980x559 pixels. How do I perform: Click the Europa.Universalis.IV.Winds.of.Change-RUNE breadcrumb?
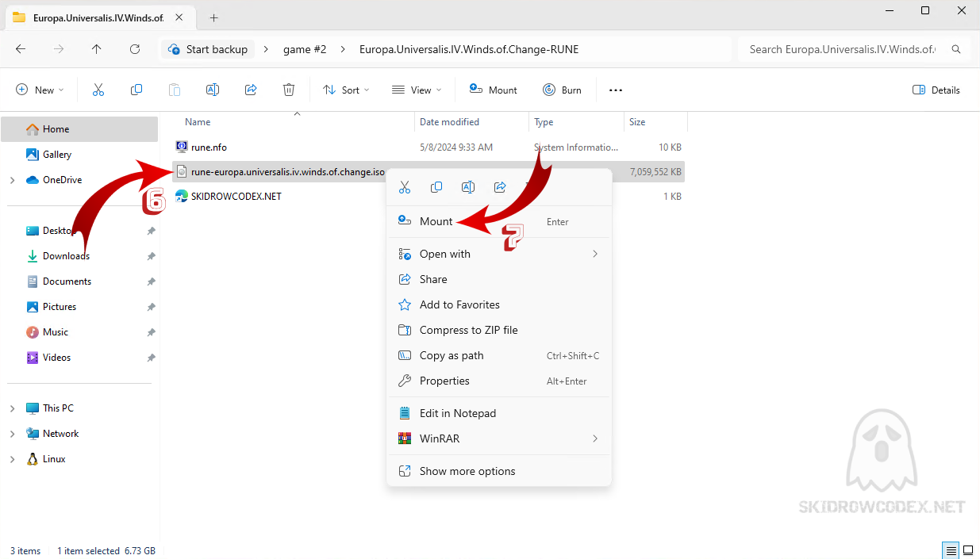click(469, 49)
